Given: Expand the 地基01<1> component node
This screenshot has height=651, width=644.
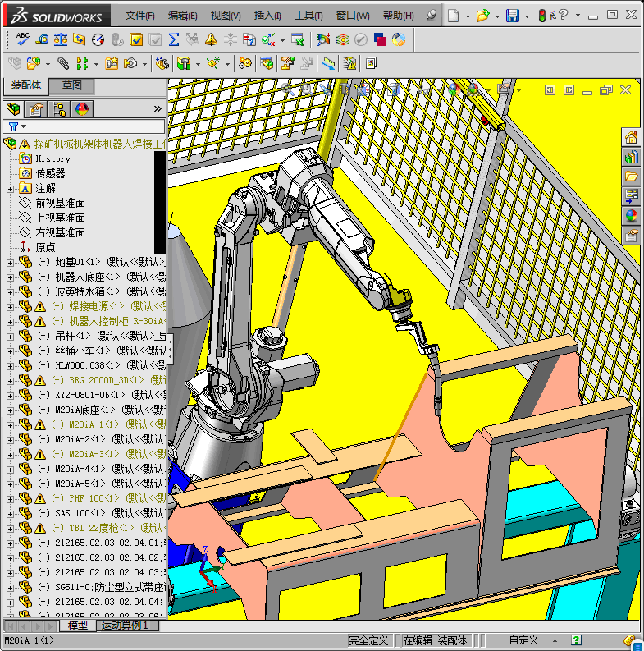Looking at the screenshot, I should [10, 263].
